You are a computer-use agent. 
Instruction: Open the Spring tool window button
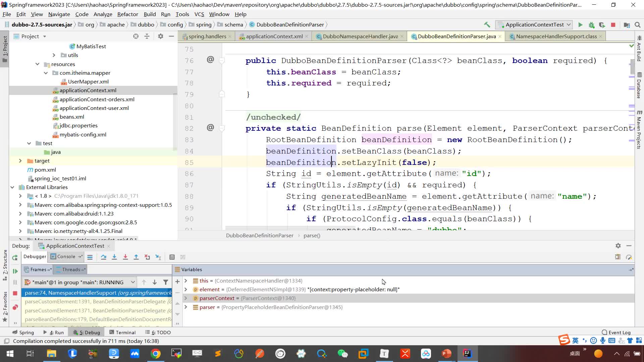[x=23, y=332]
